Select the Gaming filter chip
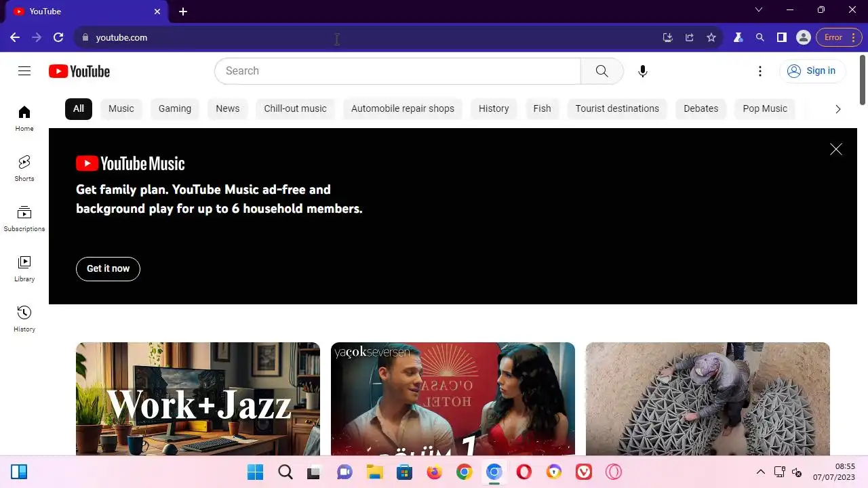 (175, 108)
